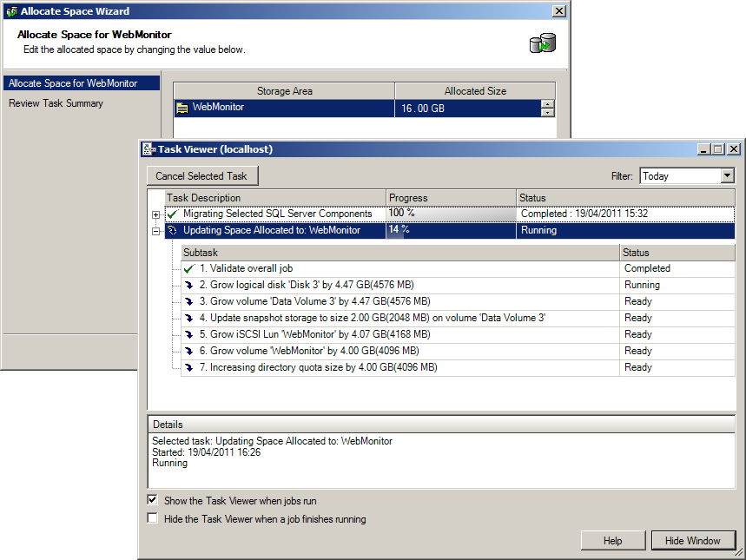Viewport: 746px width, 560px height.
Task: Maximize the Task Viewer window
Action: [718, 149]
